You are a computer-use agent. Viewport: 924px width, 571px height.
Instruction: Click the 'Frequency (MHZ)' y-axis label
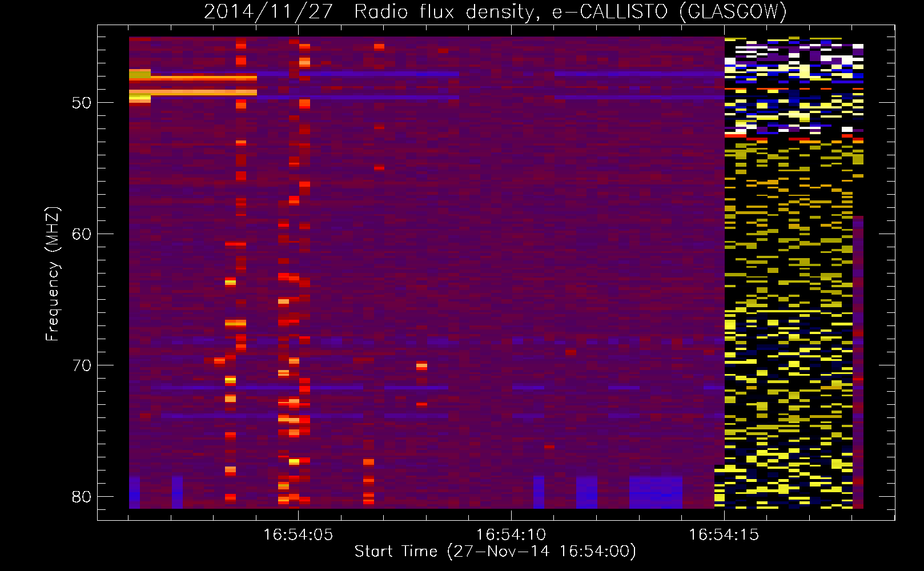click(53, 275)
